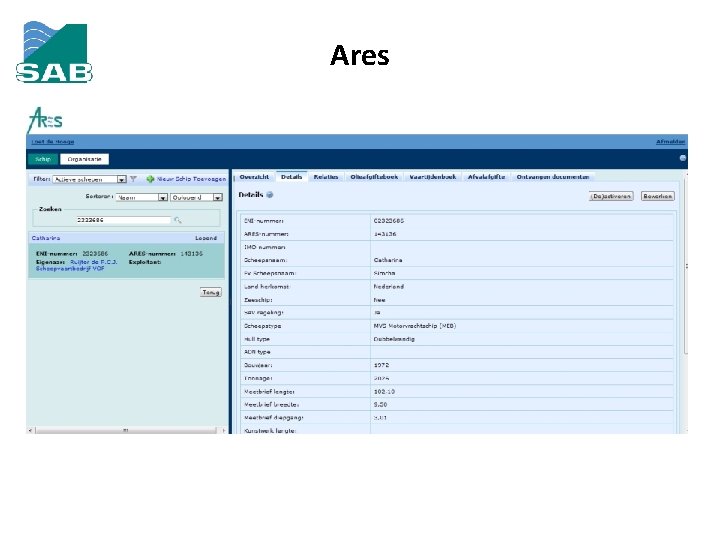Click the (De)activeren button
The image size is (720, 540).
(611, 196)
